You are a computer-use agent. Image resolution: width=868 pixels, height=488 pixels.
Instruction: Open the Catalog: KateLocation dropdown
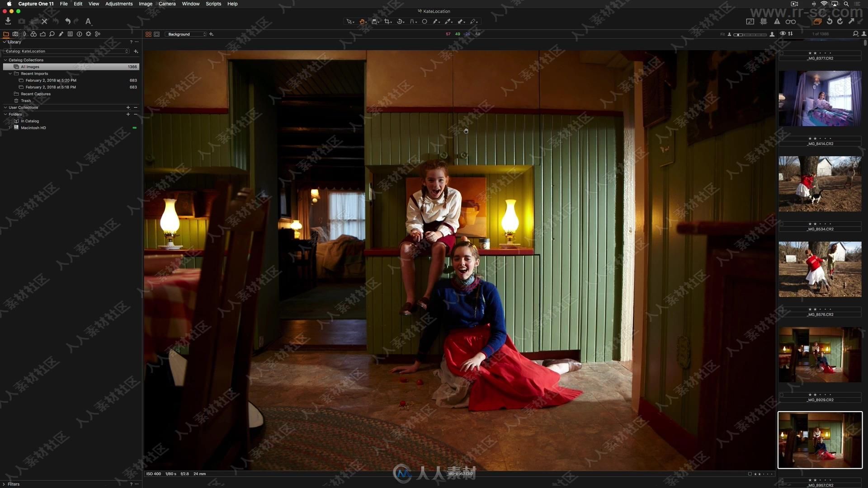pyautogui.click(x=66, y=51)
